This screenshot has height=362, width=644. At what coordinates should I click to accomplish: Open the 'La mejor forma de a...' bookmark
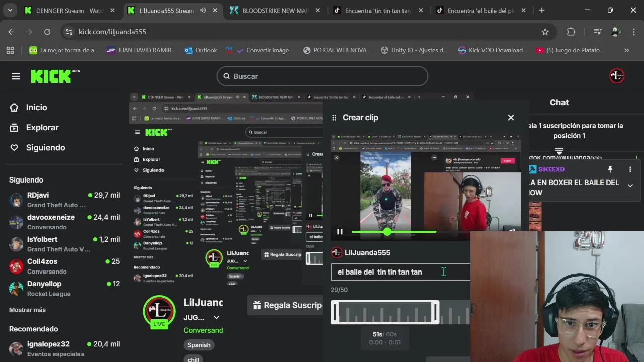[x=64, y=50]
